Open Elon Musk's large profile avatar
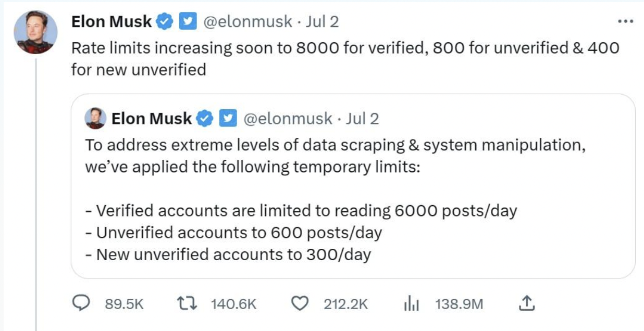 click(x=34, y=32)
